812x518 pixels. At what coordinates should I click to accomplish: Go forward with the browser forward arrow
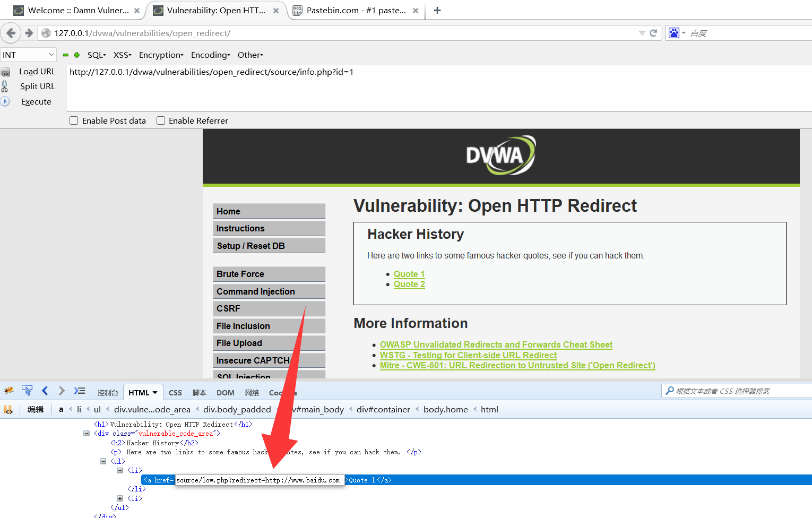pyautogui.click(x=29, y=33)
